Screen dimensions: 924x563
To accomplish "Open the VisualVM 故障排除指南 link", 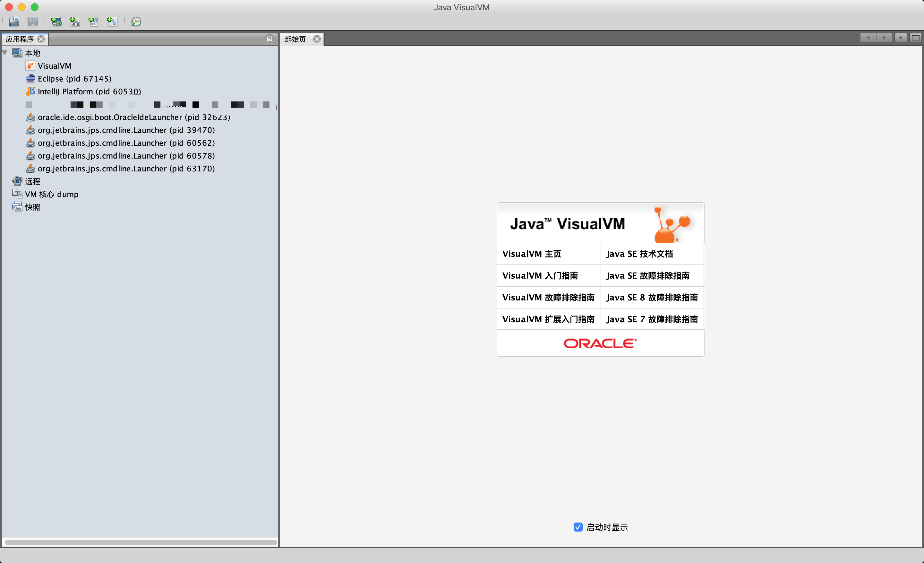I will [x=548, y=298].
